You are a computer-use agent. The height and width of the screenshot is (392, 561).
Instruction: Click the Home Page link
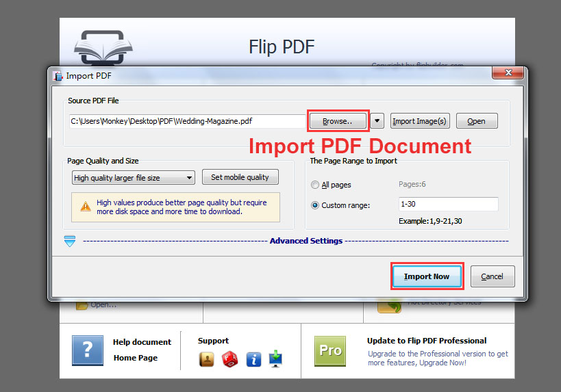136,358
